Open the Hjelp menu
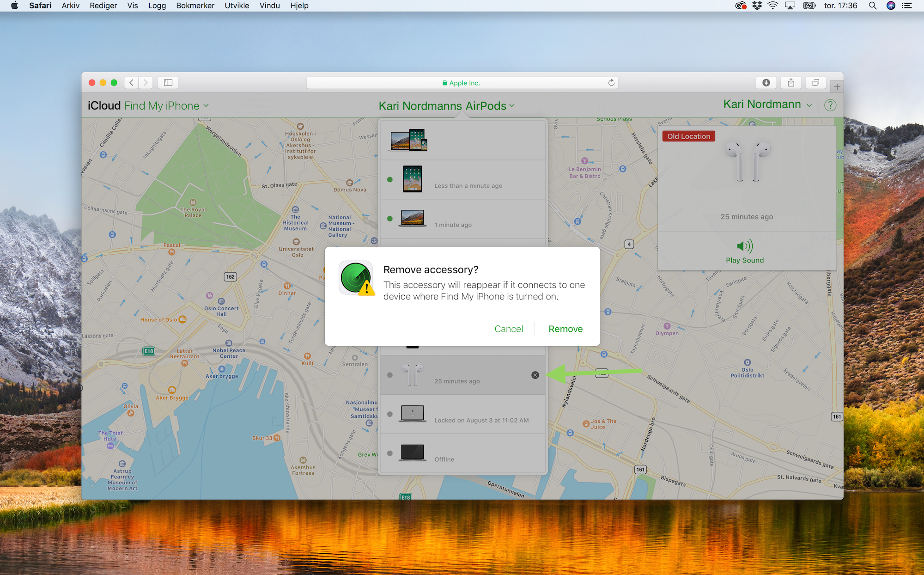Viewport: 924px width, 575px height. coord(299,6)
